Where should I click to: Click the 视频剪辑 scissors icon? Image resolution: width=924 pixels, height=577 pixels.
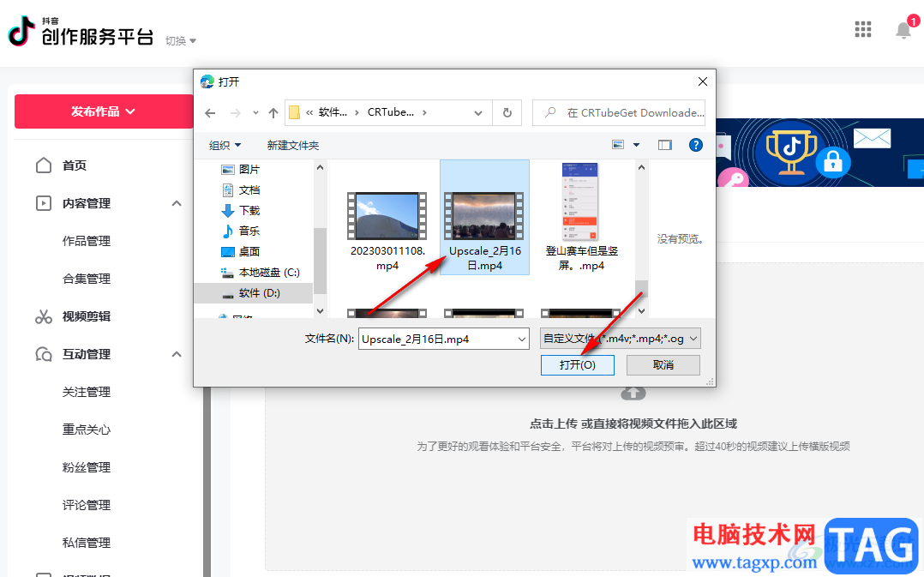click(44, 316)
